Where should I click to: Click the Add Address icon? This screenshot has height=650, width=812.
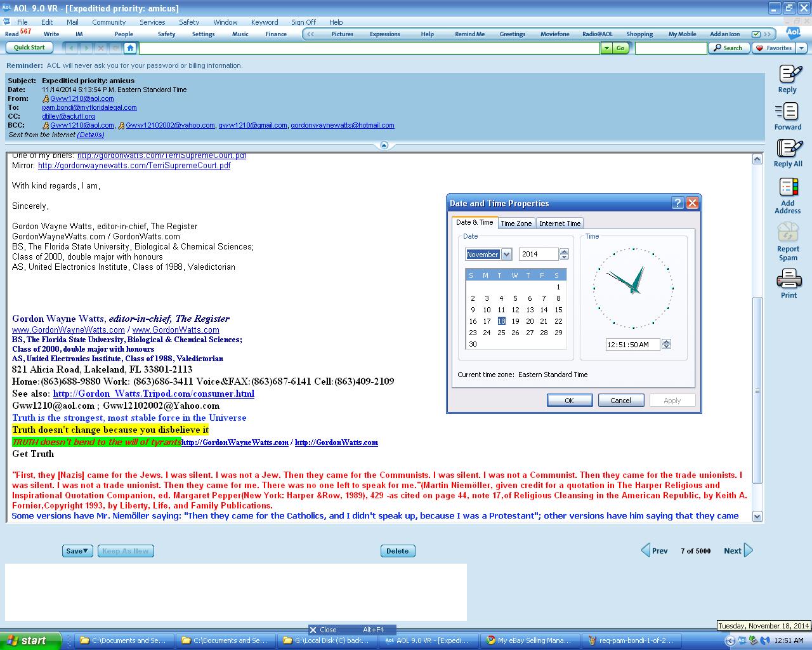click(x=788, y=188)
